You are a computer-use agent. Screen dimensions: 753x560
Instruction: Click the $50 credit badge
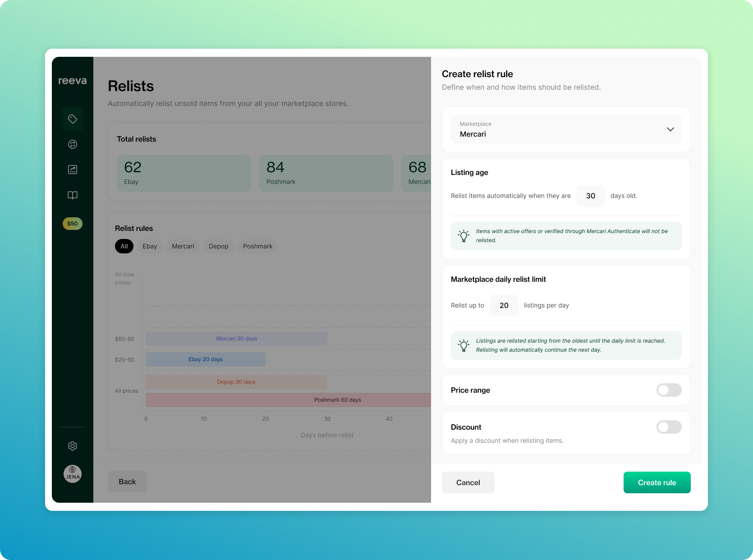[73, 224]
